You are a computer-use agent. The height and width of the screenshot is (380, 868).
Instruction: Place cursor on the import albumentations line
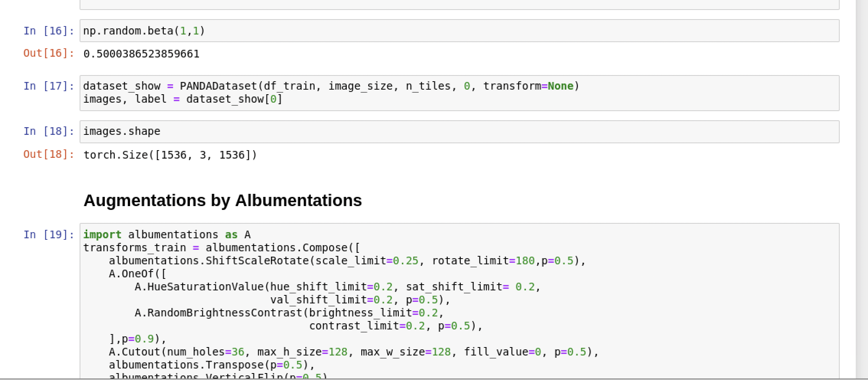pos(167,234)
